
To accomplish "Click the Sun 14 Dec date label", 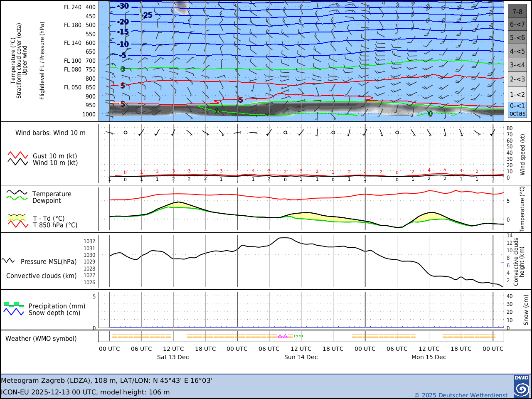I will click(x=301, y=357).
